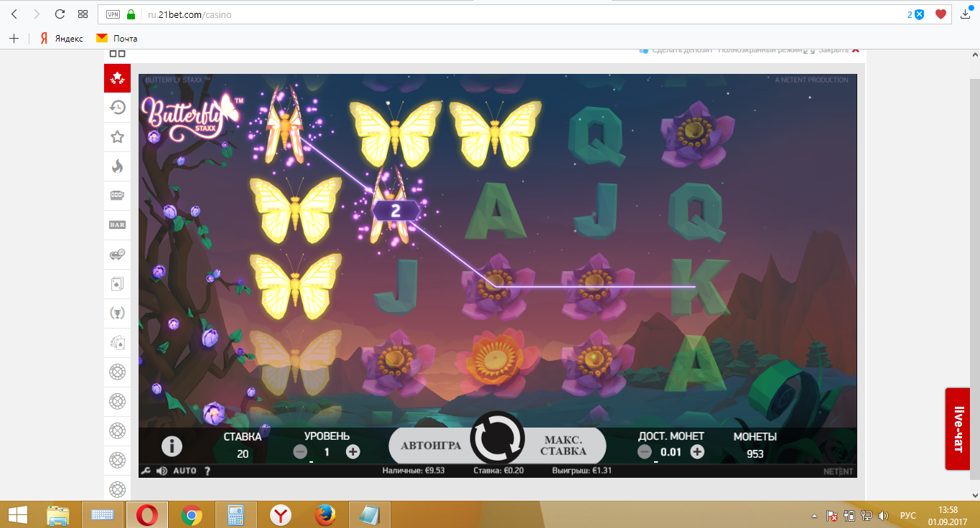Open the on-screen keyboard taskbar icon
The image size is (980, 528).
click(103, 514)
